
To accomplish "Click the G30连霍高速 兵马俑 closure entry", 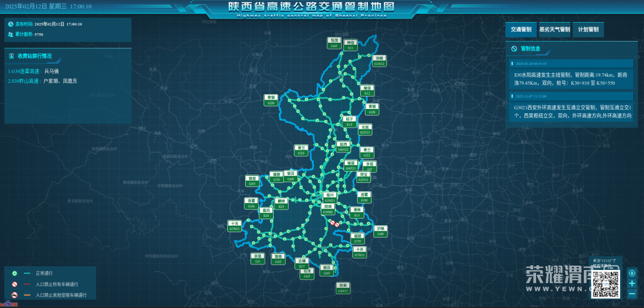I will pyautogui.click(x=33, y=71).
